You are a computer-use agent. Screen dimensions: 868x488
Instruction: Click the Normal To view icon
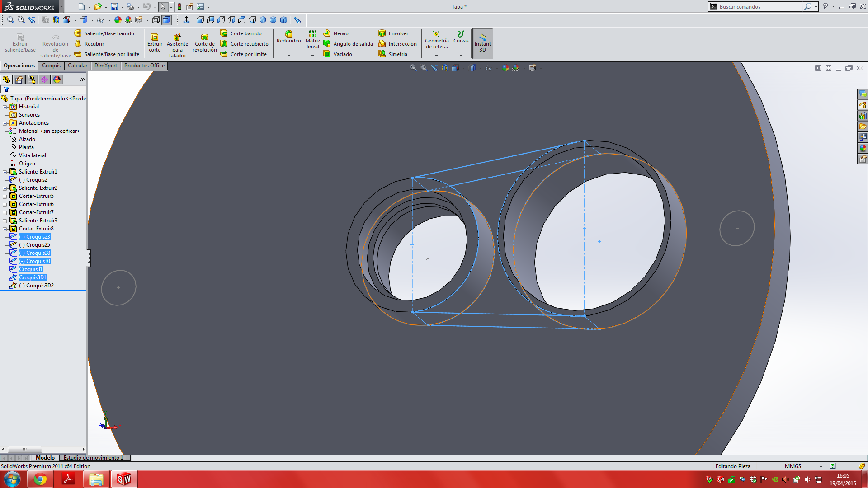coord(186,20)
